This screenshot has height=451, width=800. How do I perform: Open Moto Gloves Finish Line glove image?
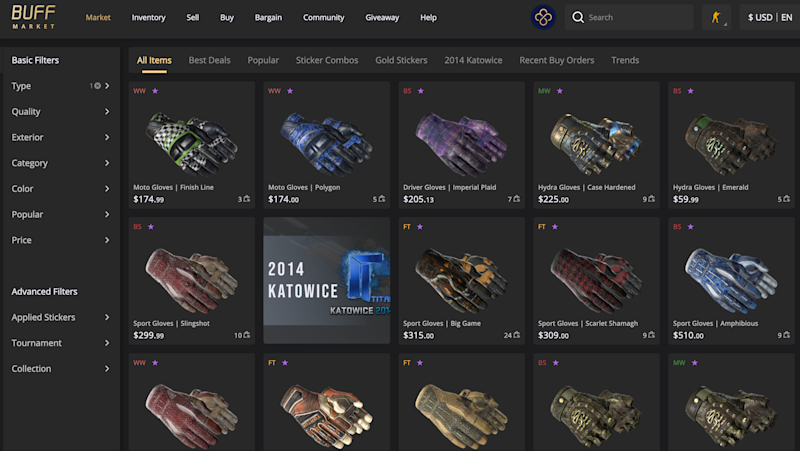191,143
